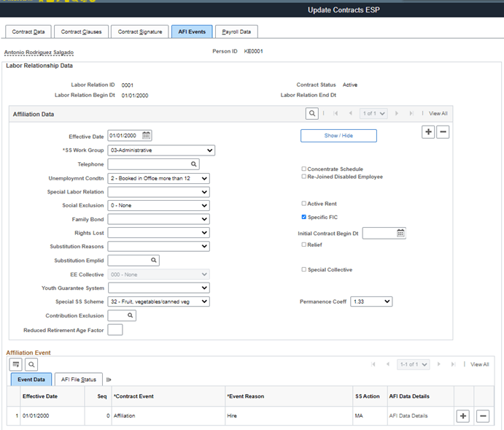Enable the Concentrate Schedule checkbox
Image resolution: width=504 pixels, height=430 pixels.
(x=303, y=169)
